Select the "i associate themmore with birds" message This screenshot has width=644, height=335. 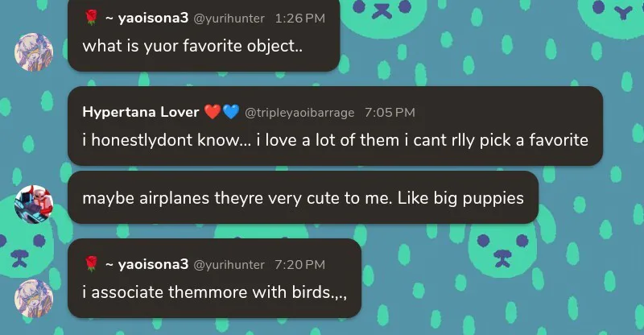(214, 292)
